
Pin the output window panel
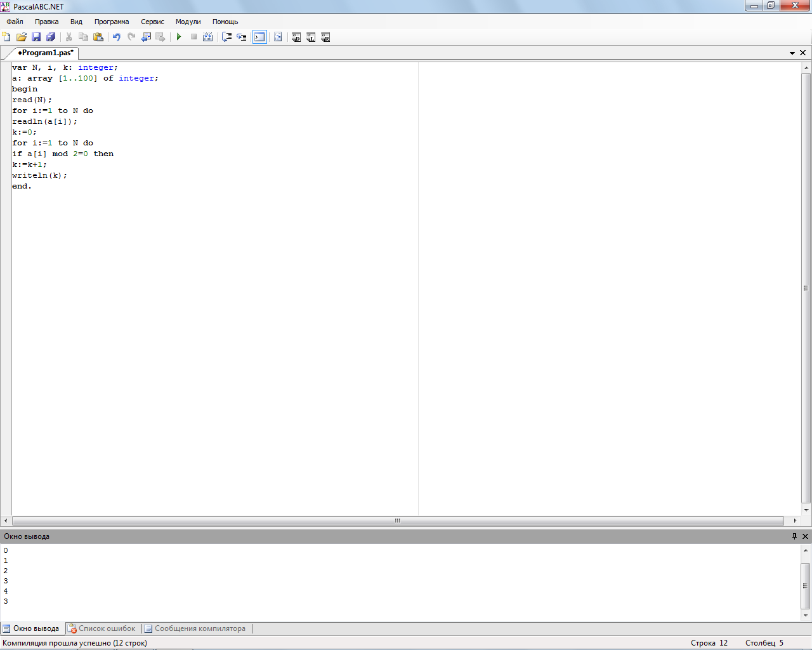coord(794,536)
